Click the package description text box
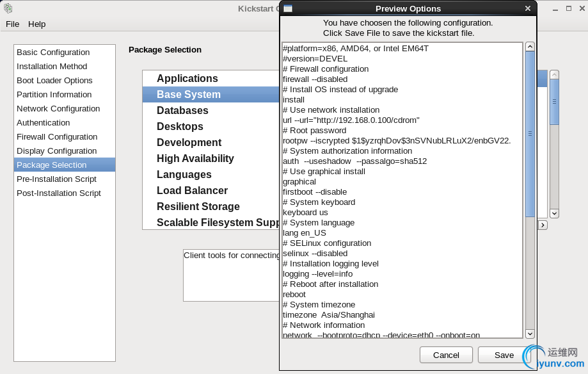588x374 pixels. tap(232, 275)
